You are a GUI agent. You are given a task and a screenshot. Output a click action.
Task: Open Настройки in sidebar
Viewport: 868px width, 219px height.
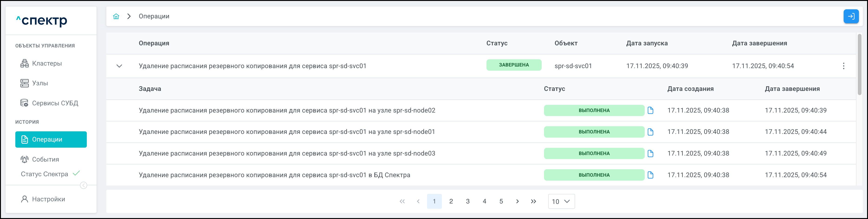(49, 199)
